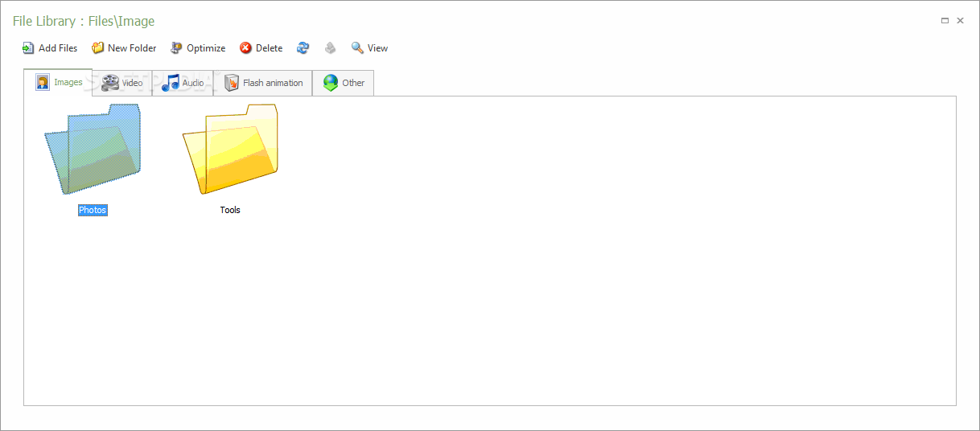The height and width of the screenshot is (431, 980).
Task: Click the Images tab portrait icon
Action: pyautogui.click(x=43, y=82)
